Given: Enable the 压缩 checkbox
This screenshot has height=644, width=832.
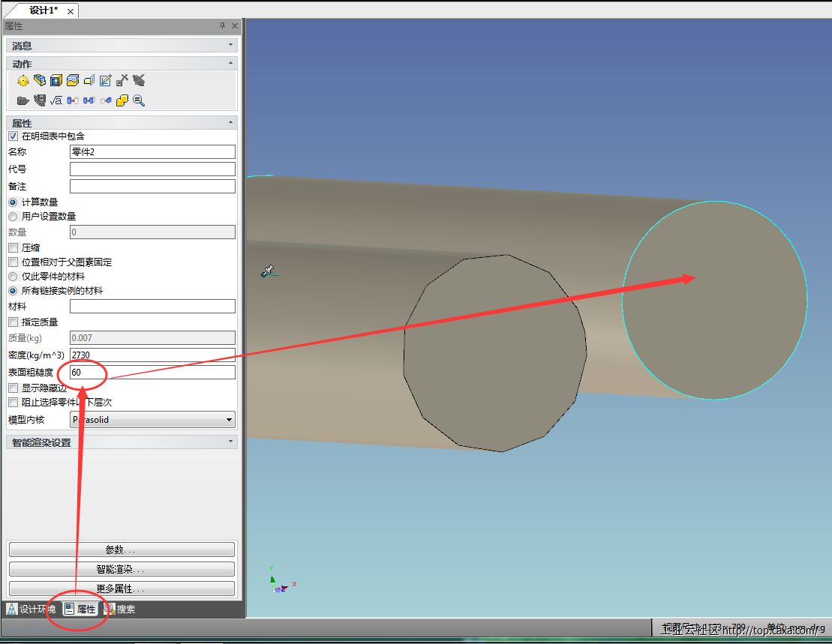Looking at the screenshot, I should click(x=13, y=248).
